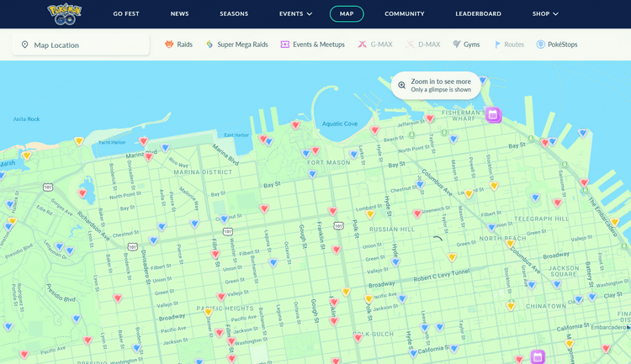Click the Map Location search field
631x364 pixels.
(x=81, y=45)
